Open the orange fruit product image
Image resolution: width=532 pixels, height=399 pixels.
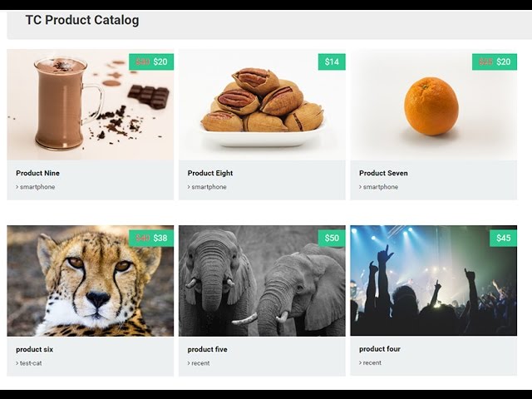coord(434,105)
